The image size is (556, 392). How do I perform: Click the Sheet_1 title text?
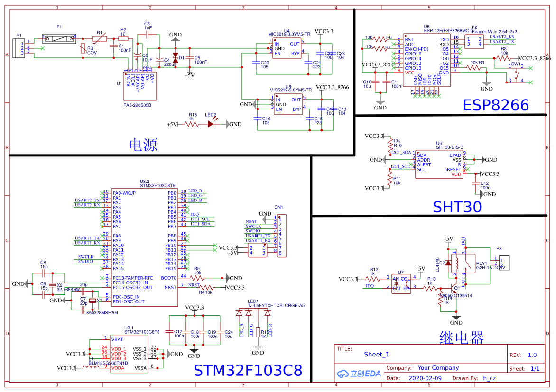coord(377,355)
